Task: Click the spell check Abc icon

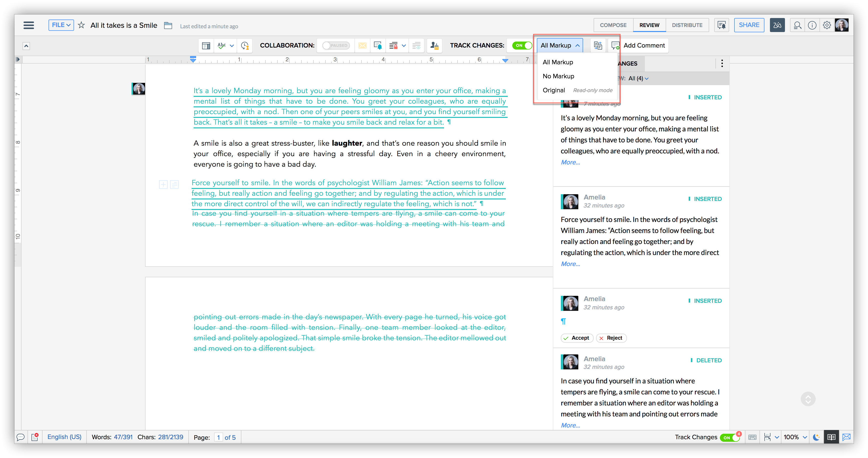Action: [x=221, y=46]
